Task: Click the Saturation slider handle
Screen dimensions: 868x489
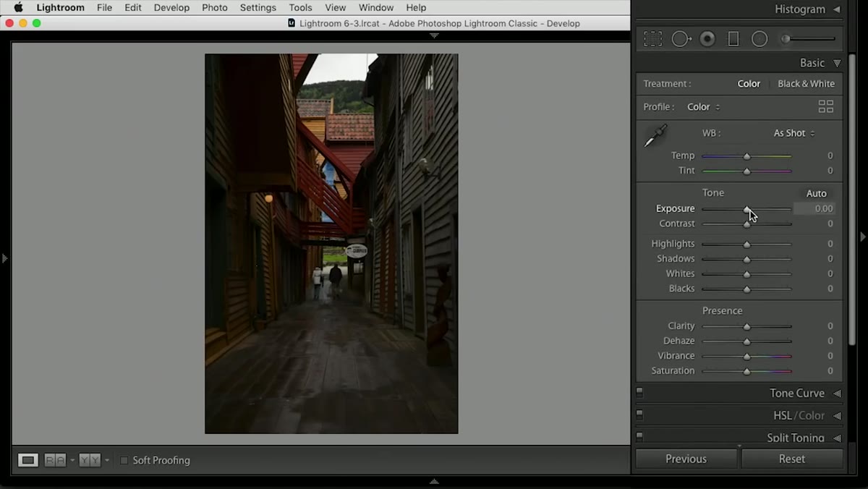Action: [746, 371]
